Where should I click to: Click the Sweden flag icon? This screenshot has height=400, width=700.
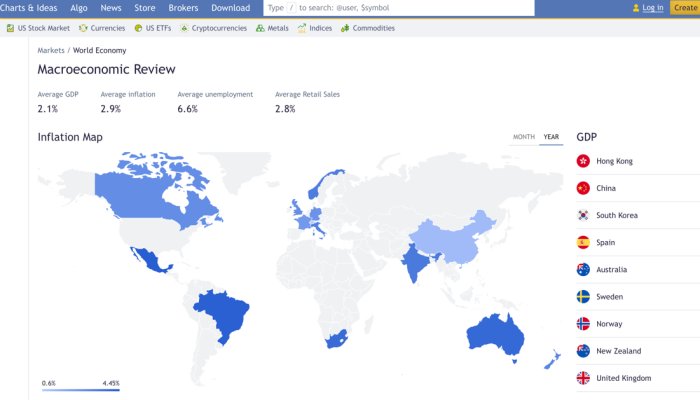point(583,297)
